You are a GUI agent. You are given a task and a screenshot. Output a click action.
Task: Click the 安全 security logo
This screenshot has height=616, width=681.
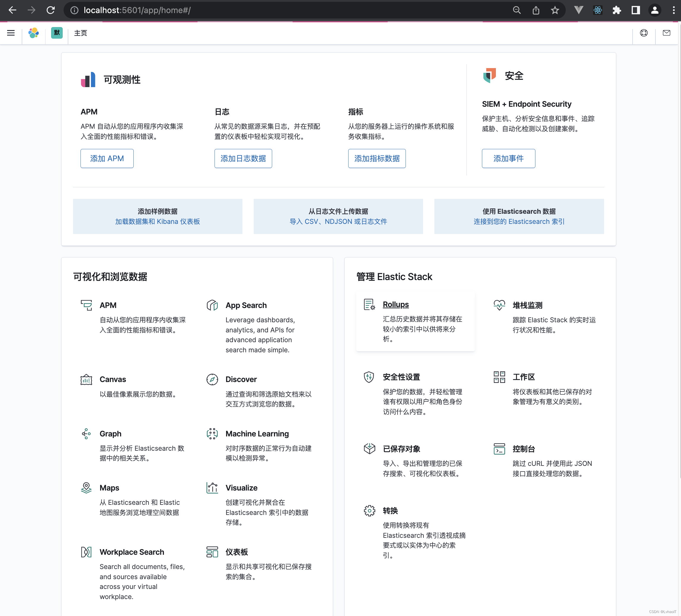tap(489, 76)
